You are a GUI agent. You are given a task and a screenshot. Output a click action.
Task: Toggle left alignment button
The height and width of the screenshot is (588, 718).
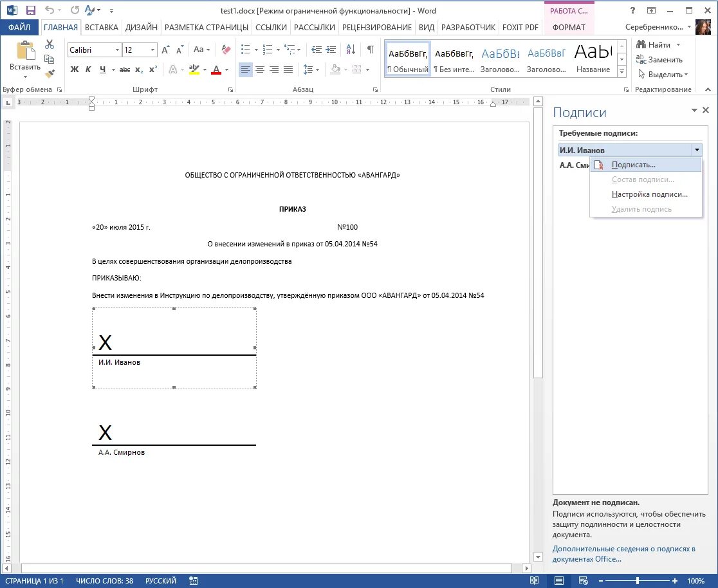(245, 69)
